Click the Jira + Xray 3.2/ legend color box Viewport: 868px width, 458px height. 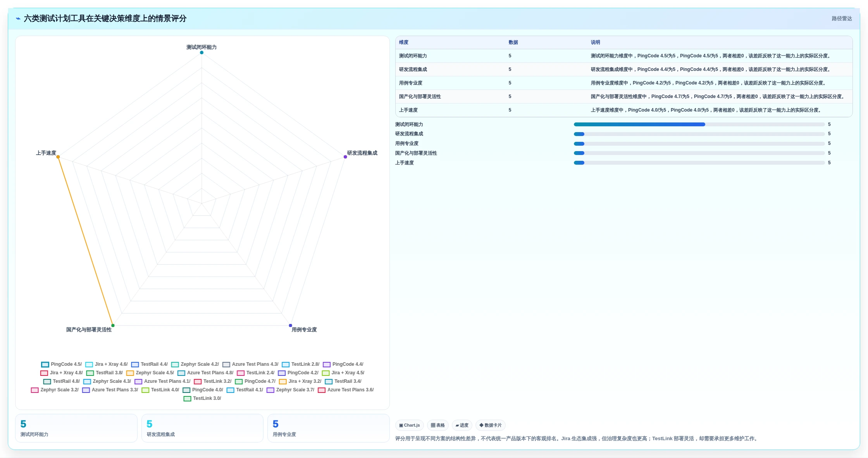pyautogui.click(x=283, y=382)
